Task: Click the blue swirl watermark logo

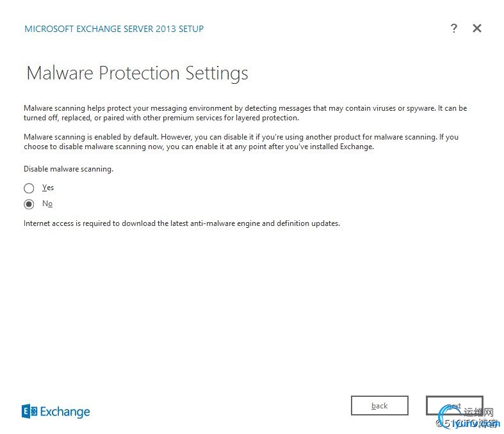Action: (x=450, y=416)
